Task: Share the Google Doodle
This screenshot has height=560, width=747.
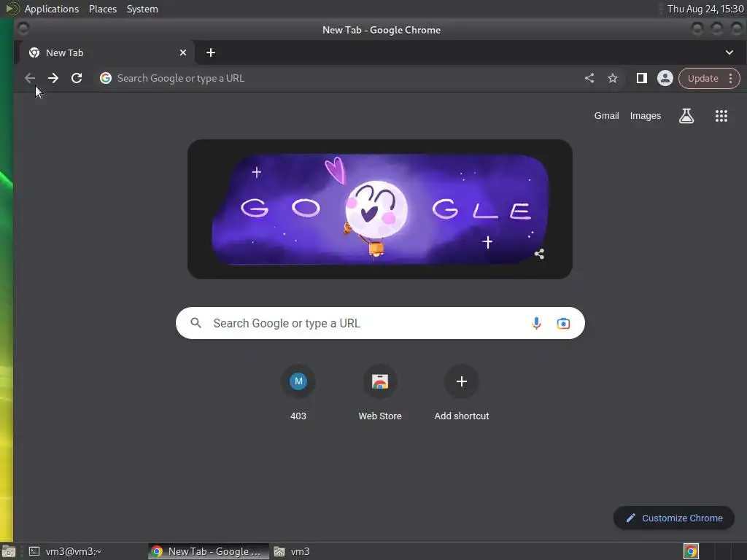Action: click(539, 254)
